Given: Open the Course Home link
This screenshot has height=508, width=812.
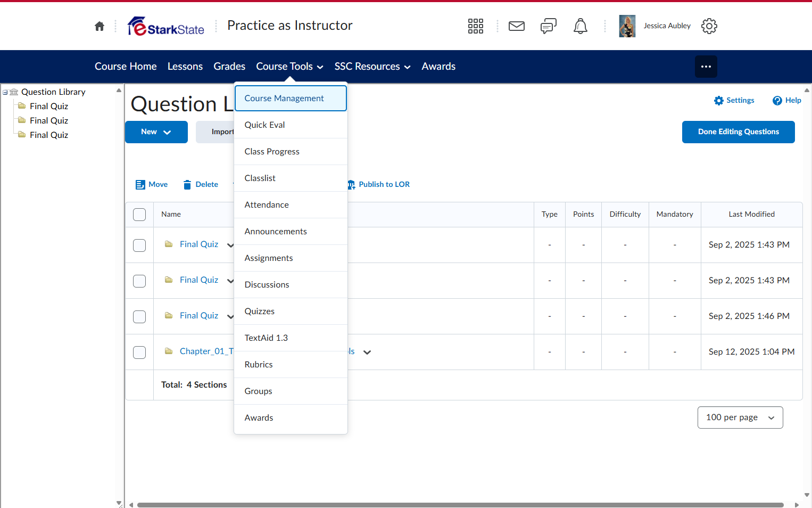Looking at the screenshot, I should click(126, 67).
